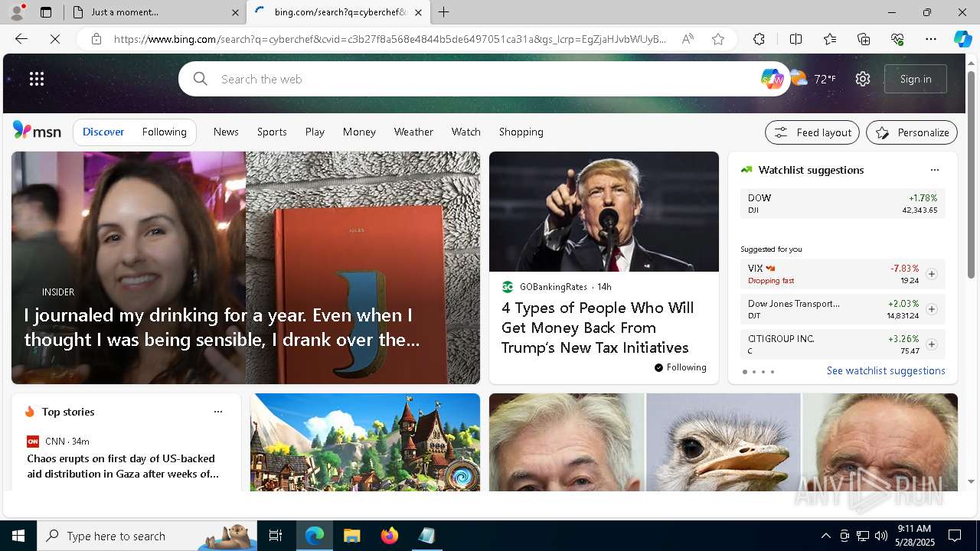Switch to Discover feed
980x551 pixels.
point(103,132)
